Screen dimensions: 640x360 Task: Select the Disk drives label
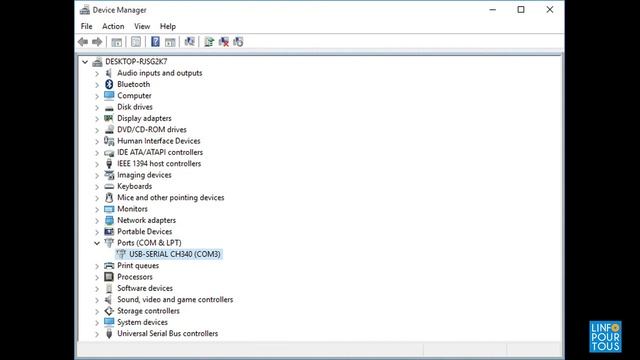[135, 107]
